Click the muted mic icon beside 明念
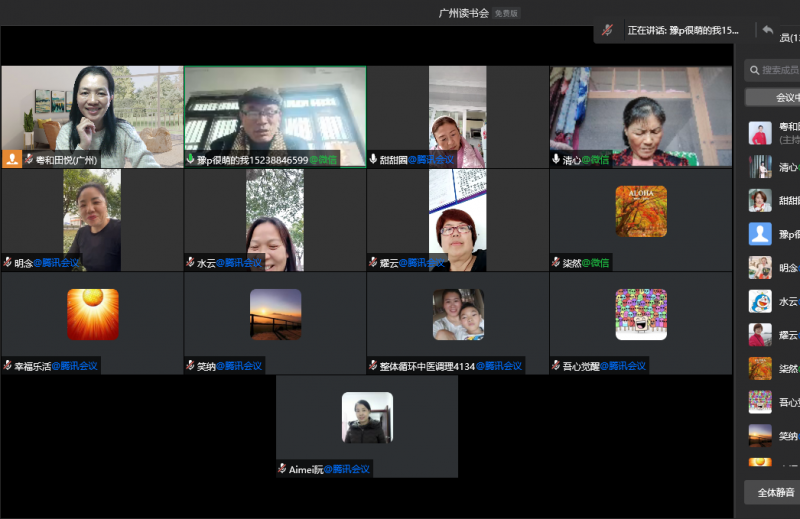The width and height of the screenshot is (800, 519). click(8, 263)
